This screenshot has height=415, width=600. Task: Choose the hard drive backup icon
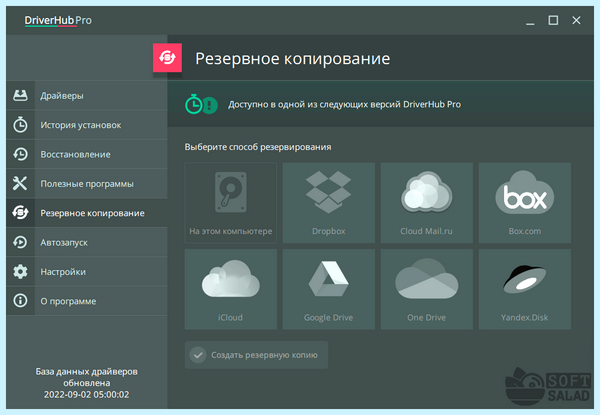click(231, 192)
